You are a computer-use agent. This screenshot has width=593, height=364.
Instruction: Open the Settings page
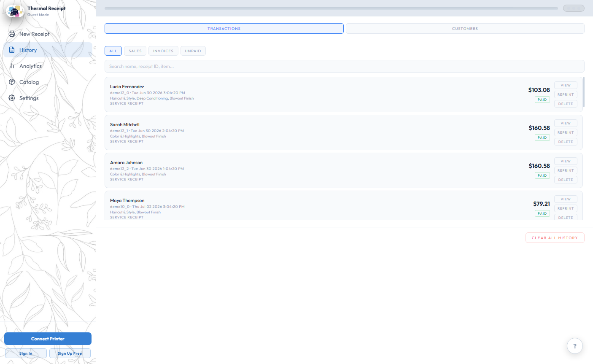pyautogui.click(x=48, y=98)
